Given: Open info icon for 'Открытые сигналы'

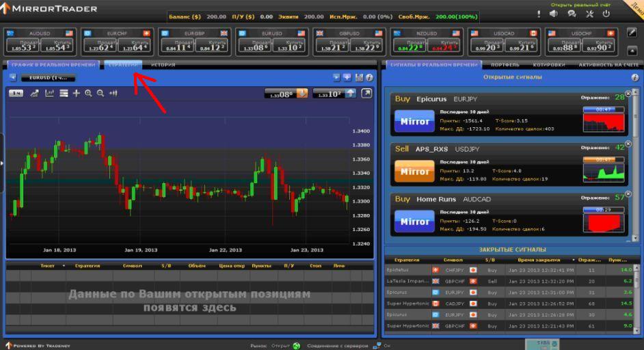Looking at the screenshot, I should click(x=635, y=77).
